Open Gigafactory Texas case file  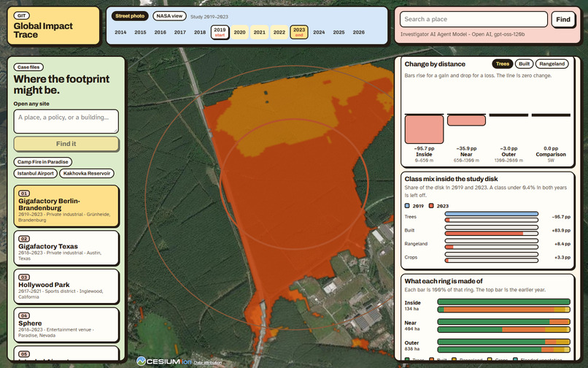(x=66, y=248)
